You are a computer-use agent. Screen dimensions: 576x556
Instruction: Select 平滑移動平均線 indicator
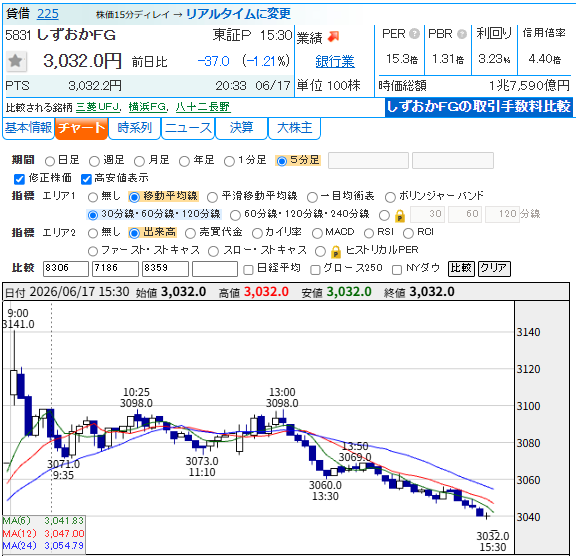click(212, 197)
